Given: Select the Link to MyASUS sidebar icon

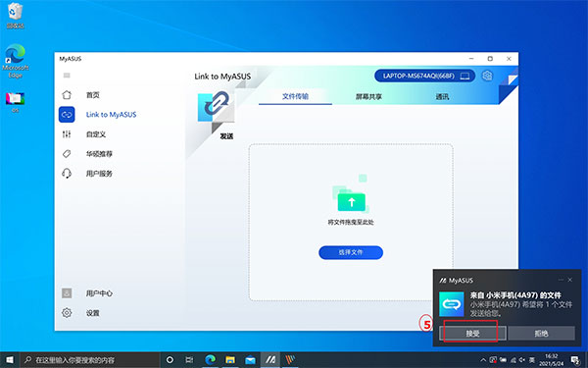Looking at the screenshot, I should click(67, 115).
